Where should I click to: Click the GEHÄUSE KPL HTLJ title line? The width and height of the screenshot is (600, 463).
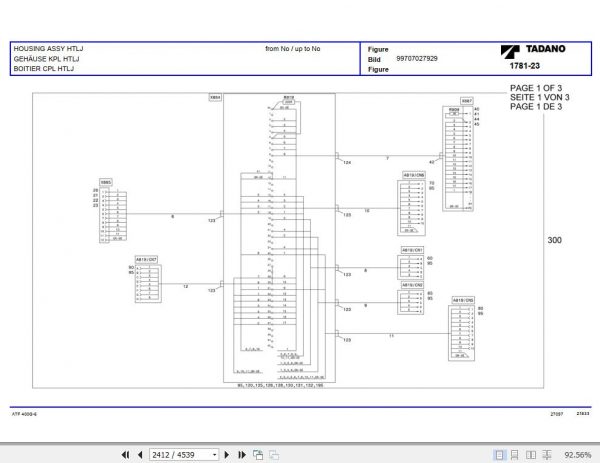[x=46, y=59]
